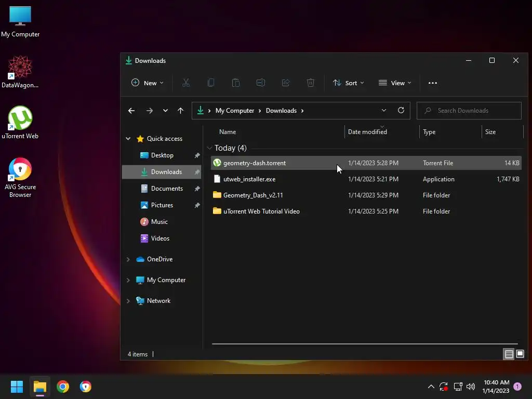
Task: Click the Rename icon in toolbar
Action: (x=261, y=83)
